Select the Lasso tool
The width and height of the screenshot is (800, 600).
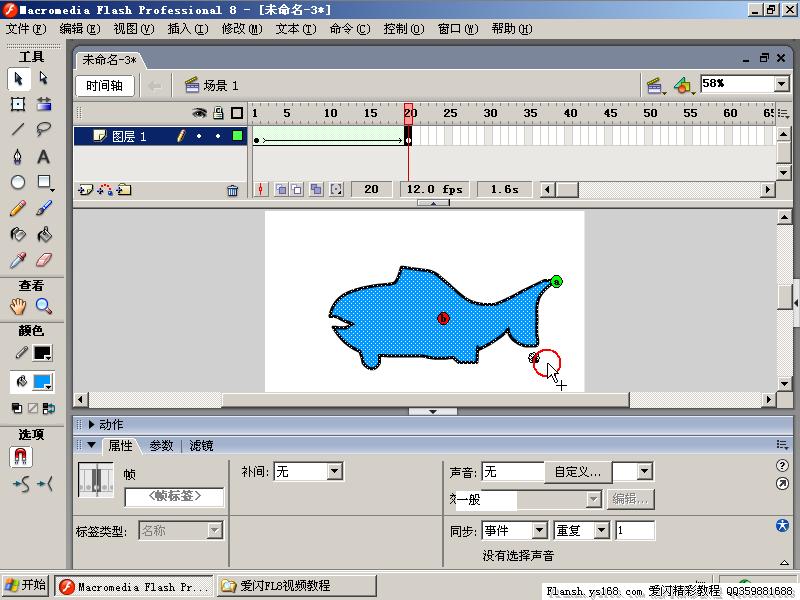coord(44,129)
